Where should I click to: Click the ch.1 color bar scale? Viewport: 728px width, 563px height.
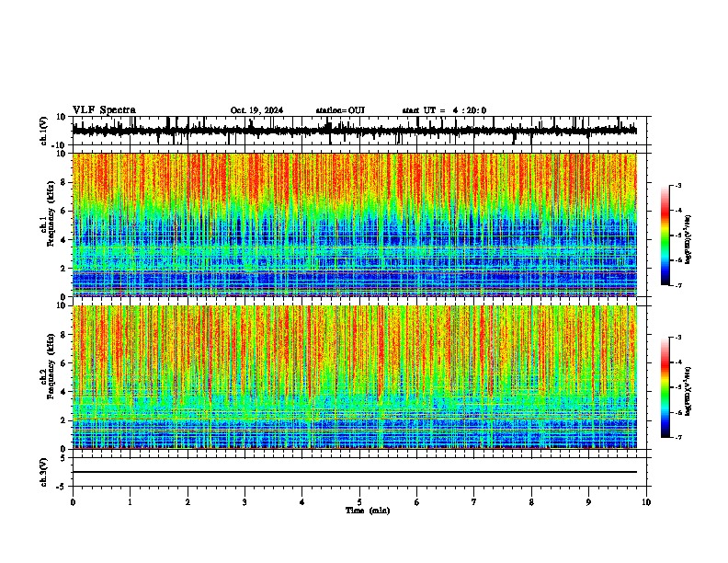pyautogui.click(x=665, y=236)
